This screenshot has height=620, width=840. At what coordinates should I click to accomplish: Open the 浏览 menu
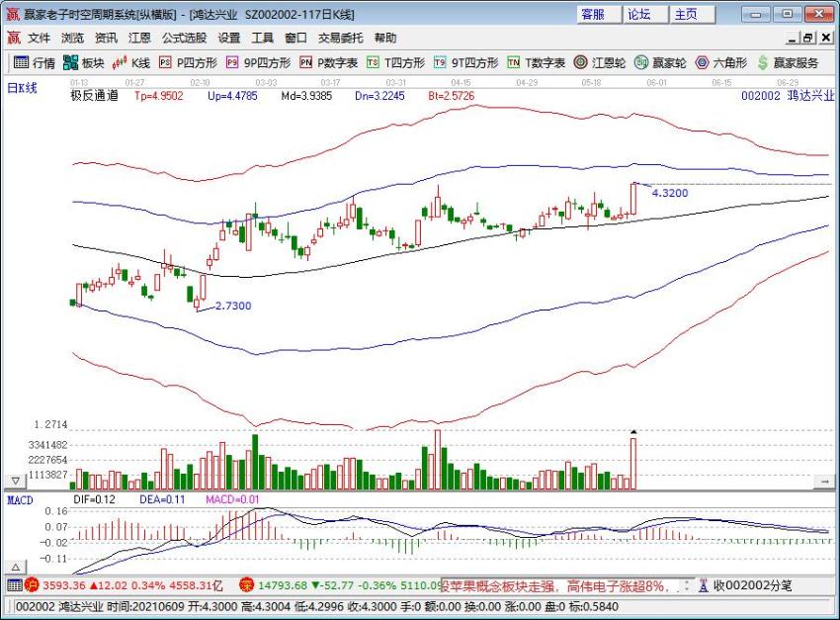click(x=72, y=38)
